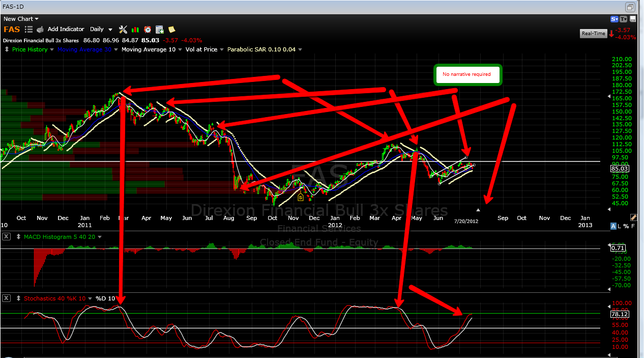Click the red -4.03% change in quote line
This screenshot has height=358, width=644.
tap(192, 40)
